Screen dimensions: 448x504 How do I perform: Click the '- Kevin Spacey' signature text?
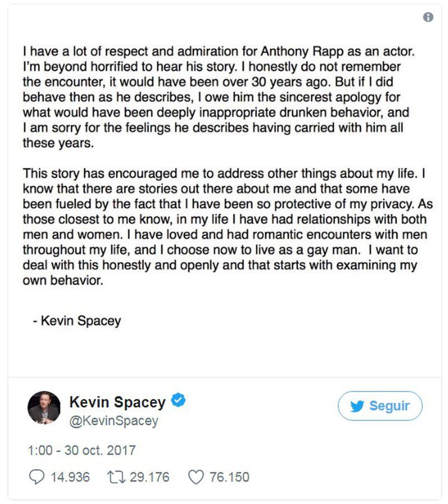click(x=77, y=321)
